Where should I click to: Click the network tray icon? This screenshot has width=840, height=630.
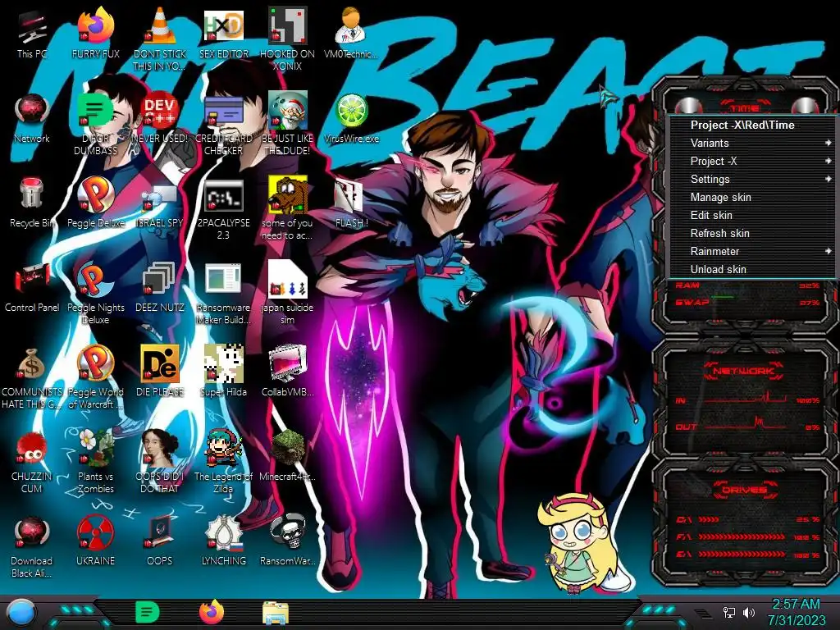[729, 612]
